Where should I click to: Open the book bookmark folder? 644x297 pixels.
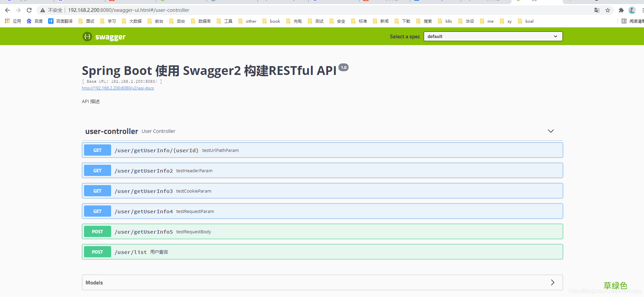pyautogui.click(x=271, y=21)
